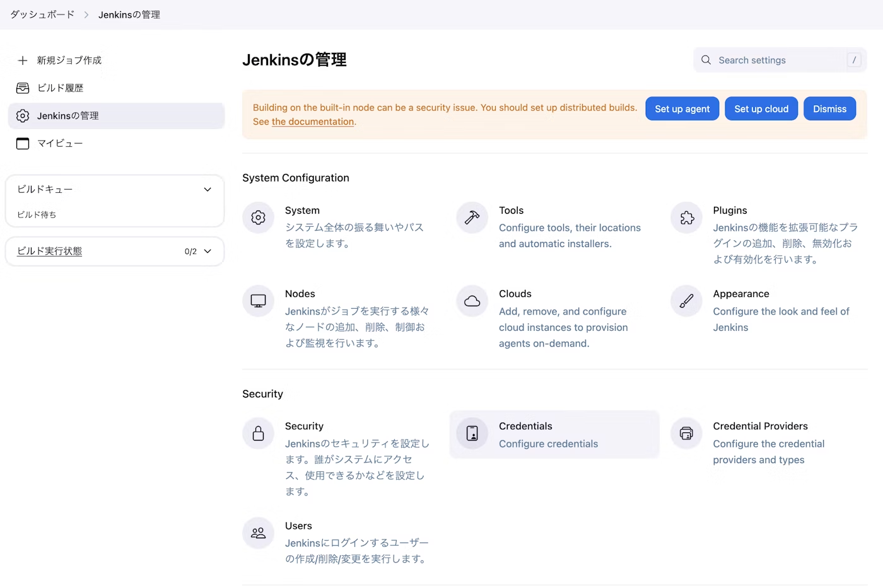Click the System gear icon
This screenshot has width=883, height=588.
(259, 218)
